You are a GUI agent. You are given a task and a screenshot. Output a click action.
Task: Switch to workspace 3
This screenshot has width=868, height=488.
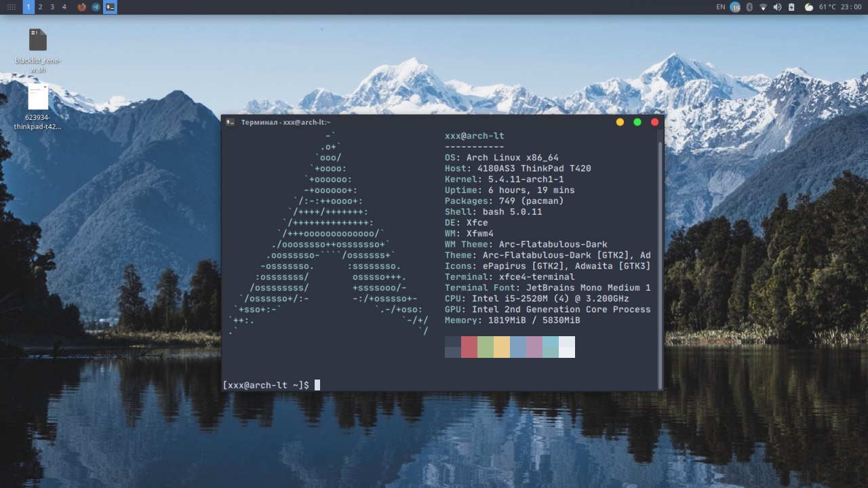pos(52,7)
